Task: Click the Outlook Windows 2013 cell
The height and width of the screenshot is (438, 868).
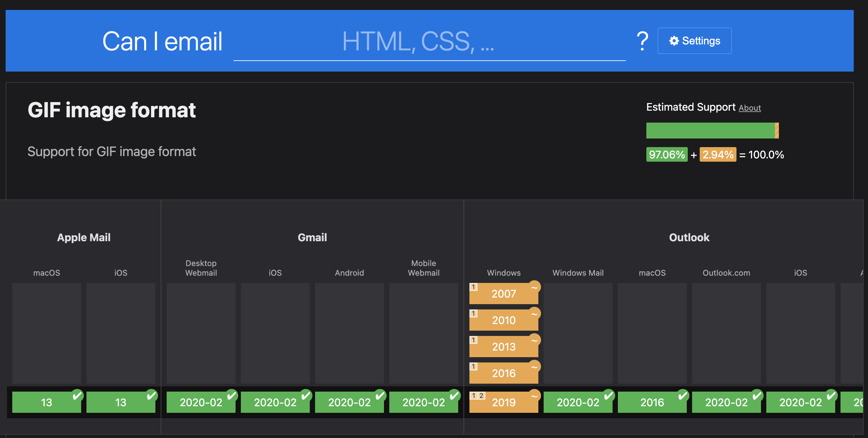Action: (x=504, y=347)
